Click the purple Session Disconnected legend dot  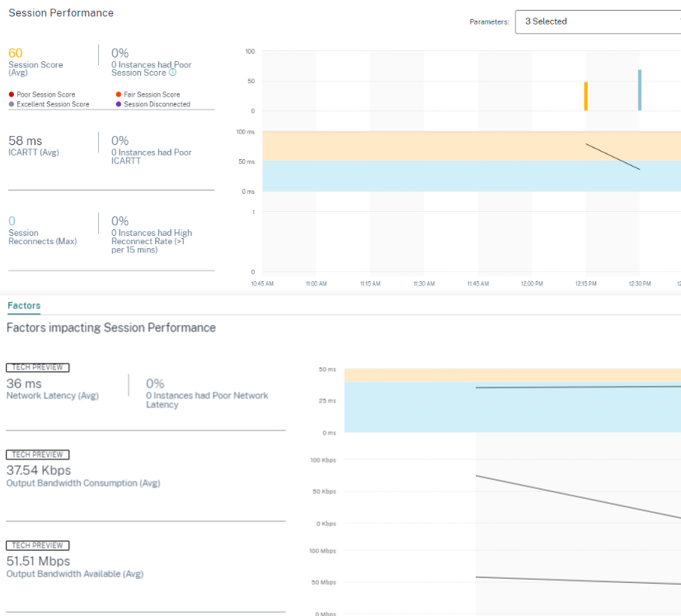coord(119,105)
